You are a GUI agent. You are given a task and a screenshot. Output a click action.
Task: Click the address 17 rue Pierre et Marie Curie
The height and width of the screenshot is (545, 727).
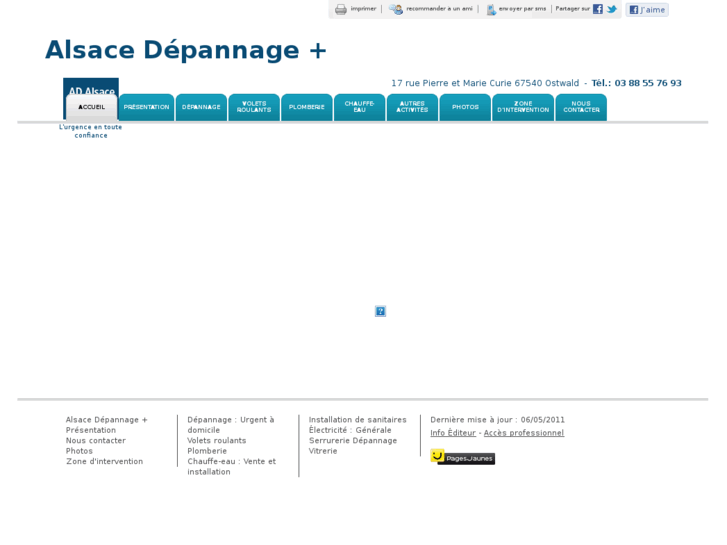coord(452,83)
